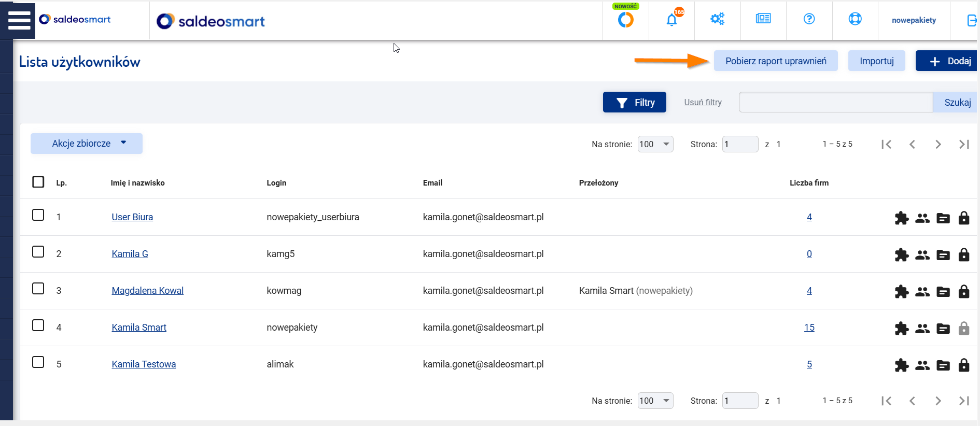Click the people icon for Kamila Smart

tap(922, 329)
